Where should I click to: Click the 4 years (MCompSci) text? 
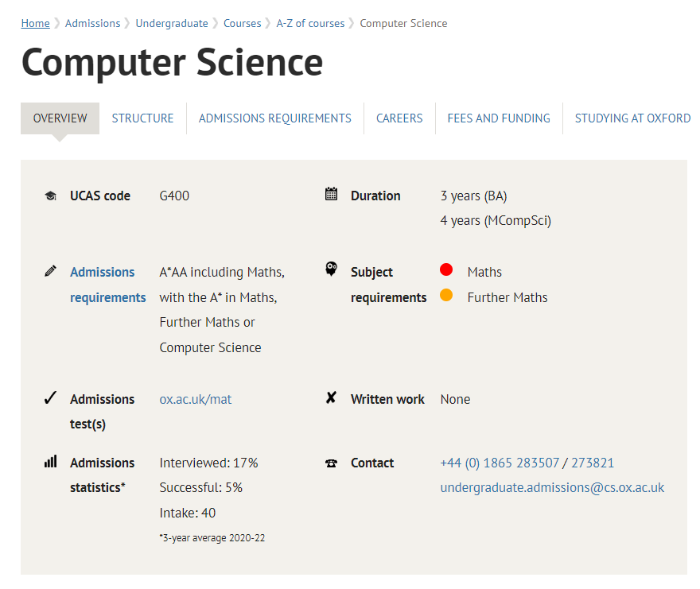point(496,220)
